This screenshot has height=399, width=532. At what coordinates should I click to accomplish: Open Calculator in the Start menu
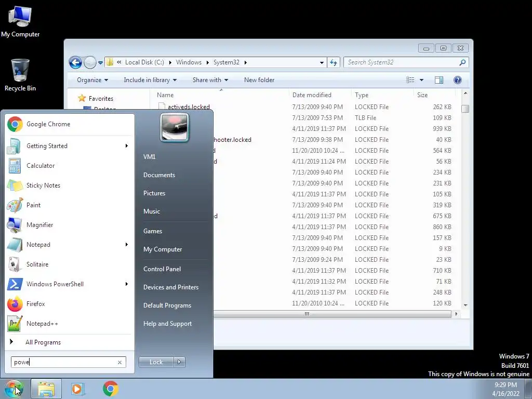69,166
